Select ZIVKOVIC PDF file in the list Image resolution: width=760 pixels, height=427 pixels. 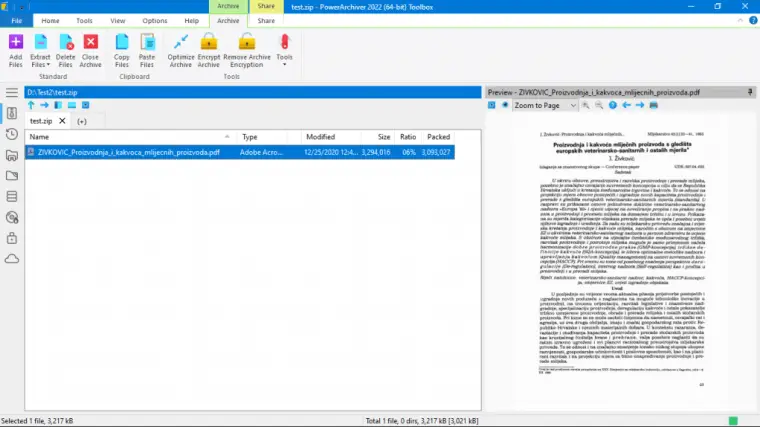(x=128, y=152)
